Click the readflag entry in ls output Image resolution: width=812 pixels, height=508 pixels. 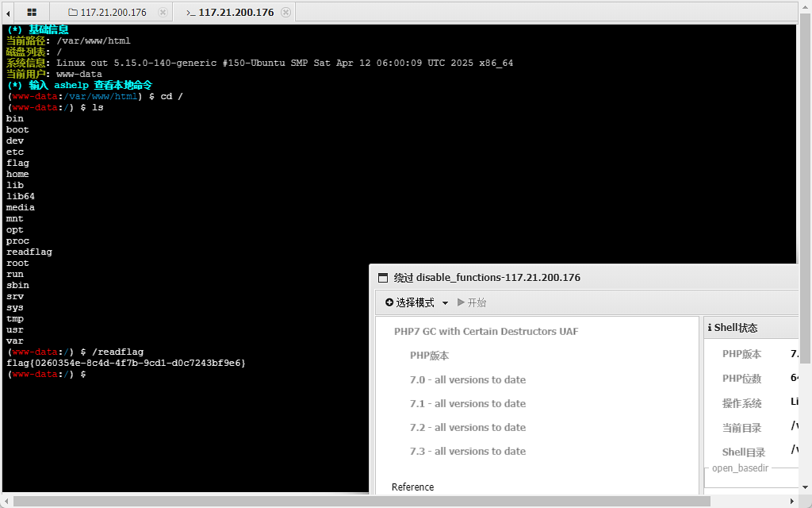click(x=29, y=252)
